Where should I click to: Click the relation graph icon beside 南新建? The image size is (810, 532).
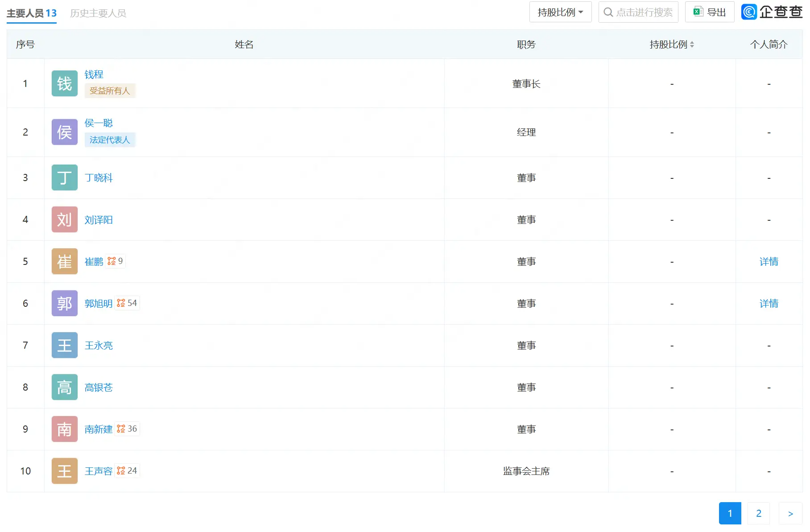tap(121, 429)
